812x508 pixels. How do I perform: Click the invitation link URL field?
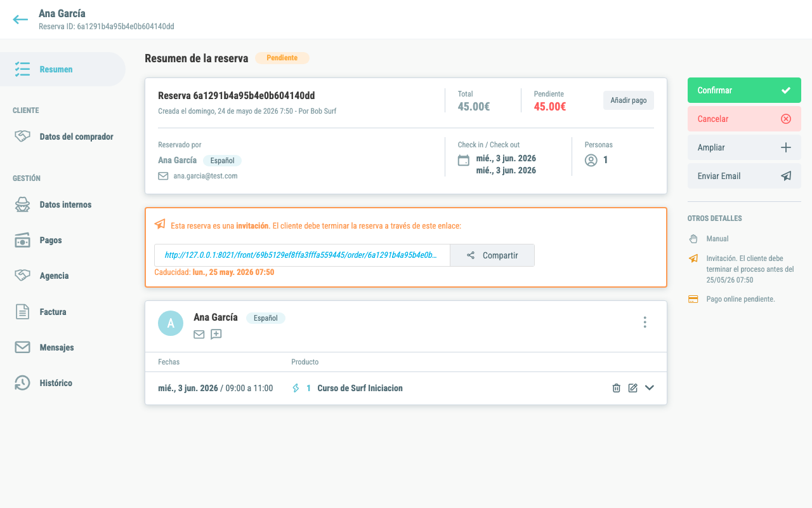click(302, 255)
